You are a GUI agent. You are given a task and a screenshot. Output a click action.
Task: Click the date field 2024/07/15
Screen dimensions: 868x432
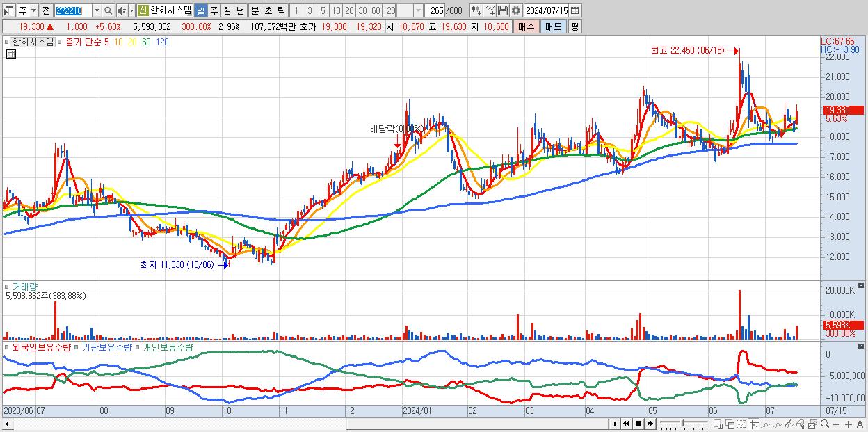(547, 10)
